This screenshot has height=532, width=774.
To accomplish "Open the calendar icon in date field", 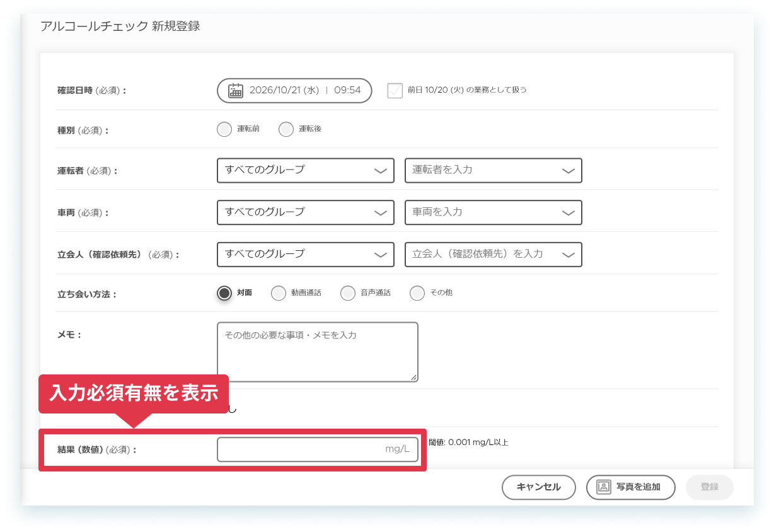I will (x=235, y=90).
